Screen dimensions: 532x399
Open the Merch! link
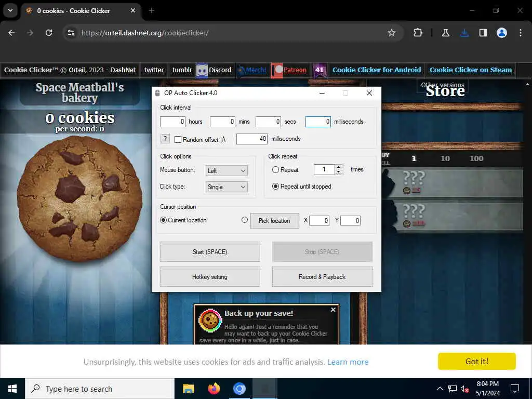click(256, 70)
